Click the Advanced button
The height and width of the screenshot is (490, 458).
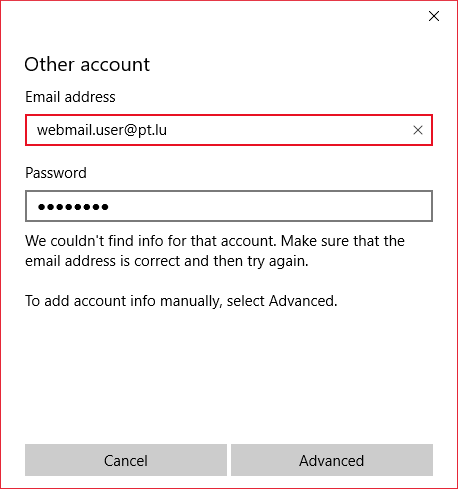(332, 460)
